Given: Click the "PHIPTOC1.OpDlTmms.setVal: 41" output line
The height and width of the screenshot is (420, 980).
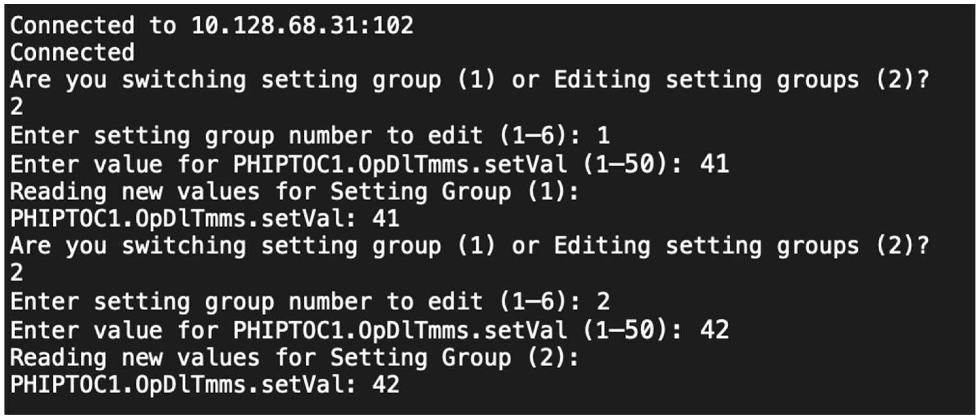Looking at the screenshot, I should coord(205,219).
